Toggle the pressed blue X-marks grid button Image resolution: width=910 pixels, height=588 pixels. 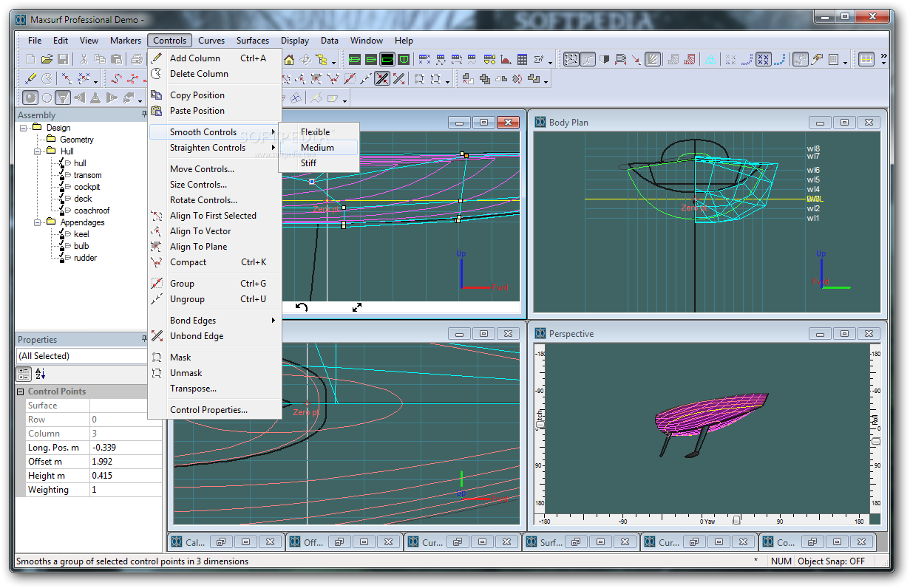[764, 60]
